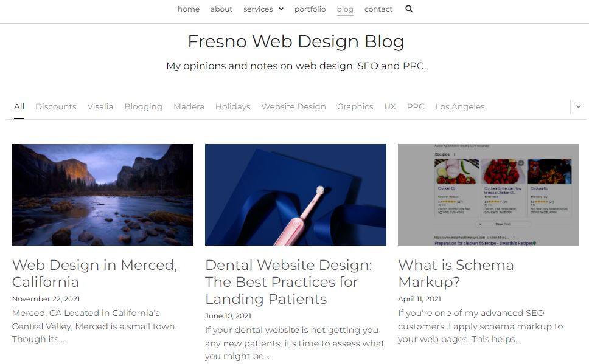589x364 pixels.
Task: Select the Blogging category
Action: [x=143, y=106]
